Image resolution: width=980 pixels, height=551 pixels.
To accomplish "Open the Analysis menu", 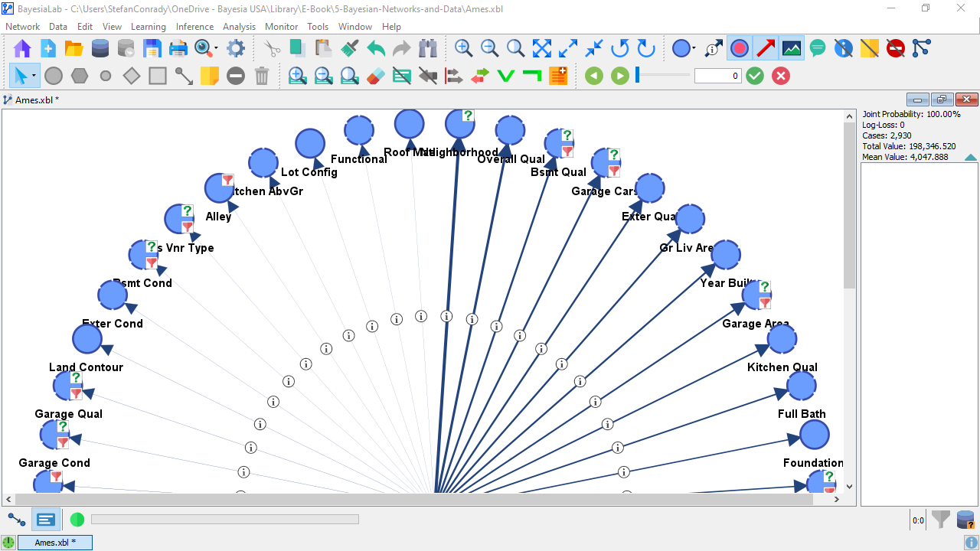I will click(x=239, y=26).
